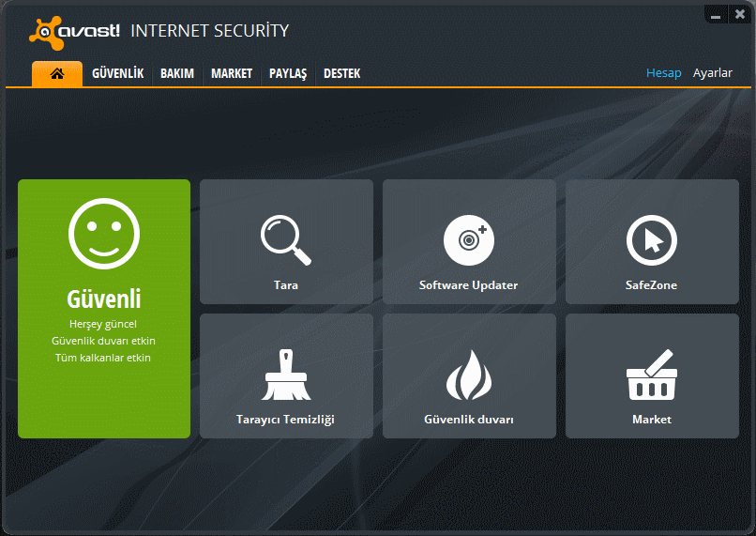The image size is (756, 536).
Task: Click the 'Tarayıcı Temizliği' label
Action: pos(285,420)
